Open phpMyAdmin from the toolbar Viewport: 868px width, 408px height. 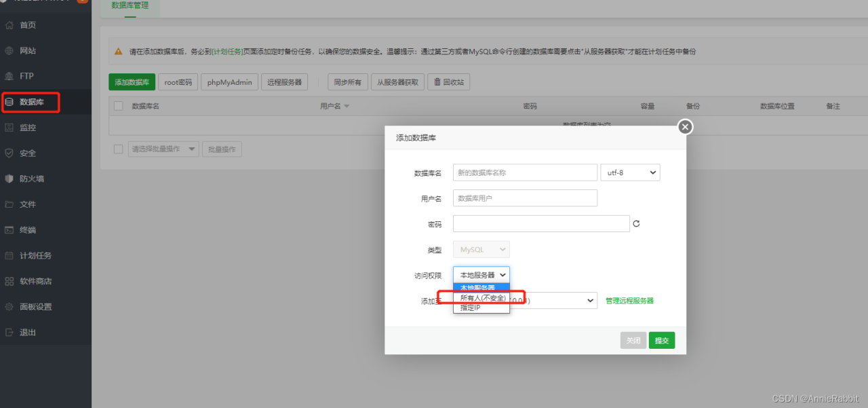[231, 81]
